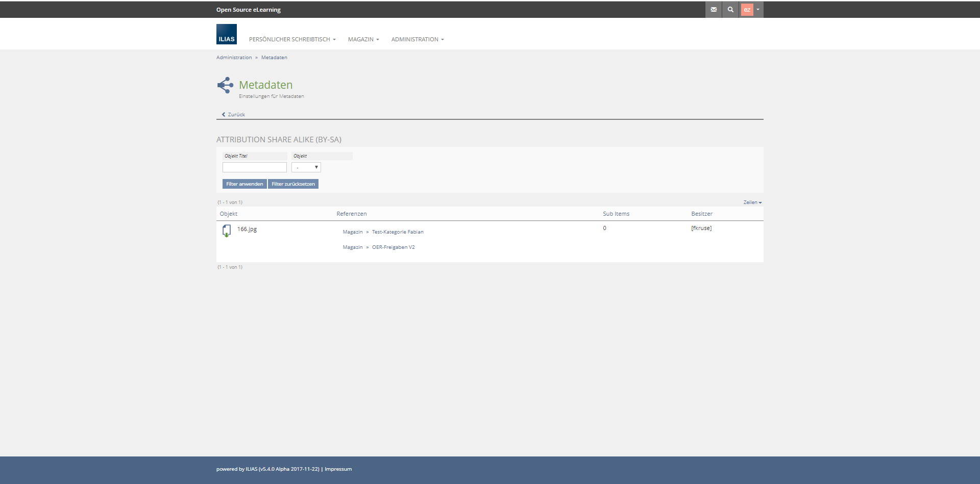Image resolution: width=980 pixels, height=484 pixels.
Task: Click the ILIAS logo icon
Action: 226,34
